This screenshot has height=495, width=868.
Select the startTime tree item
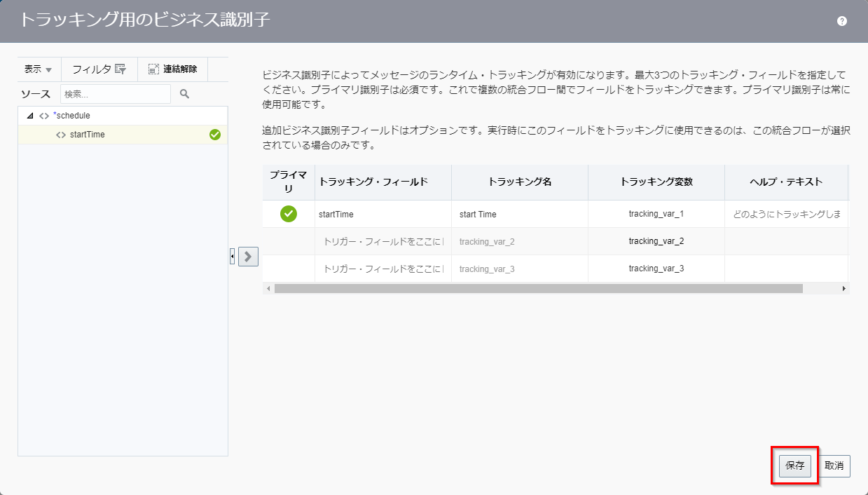click(x=88, y=135)
